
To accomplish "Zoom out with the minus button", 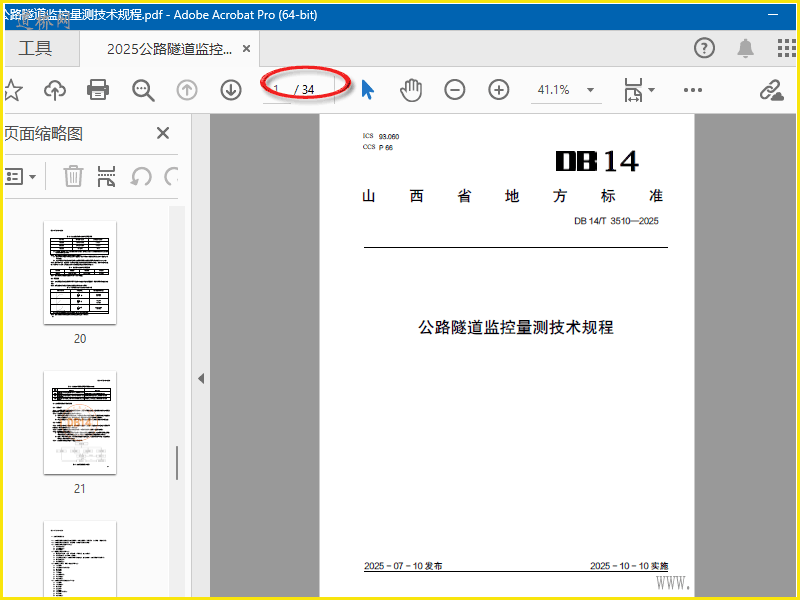I will click(454, 90).
